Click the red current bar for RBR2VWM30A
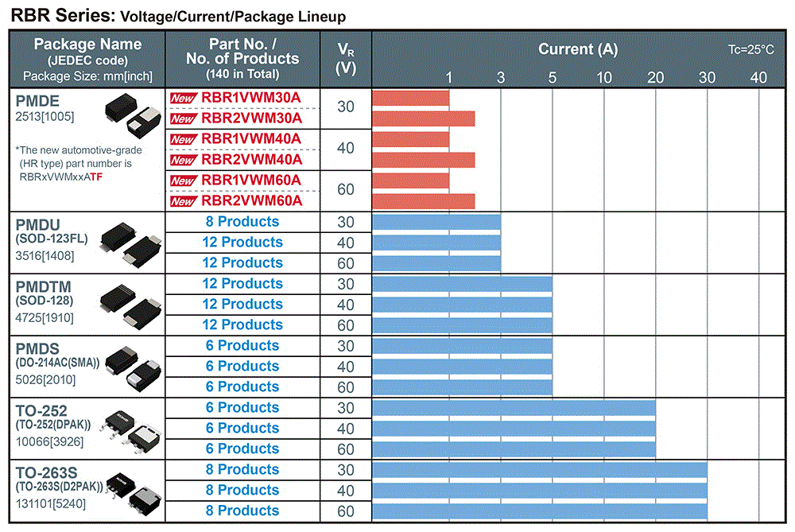The image size is (795, 532). 424,118
